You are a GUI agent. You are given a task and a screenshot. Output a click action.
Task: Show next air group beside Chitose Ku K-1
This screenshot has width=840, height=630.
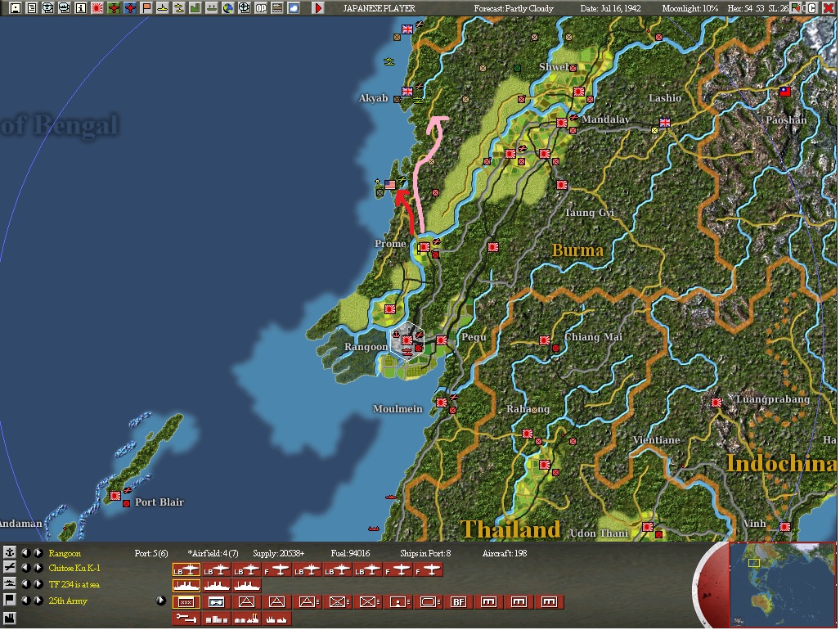(38, 567)
